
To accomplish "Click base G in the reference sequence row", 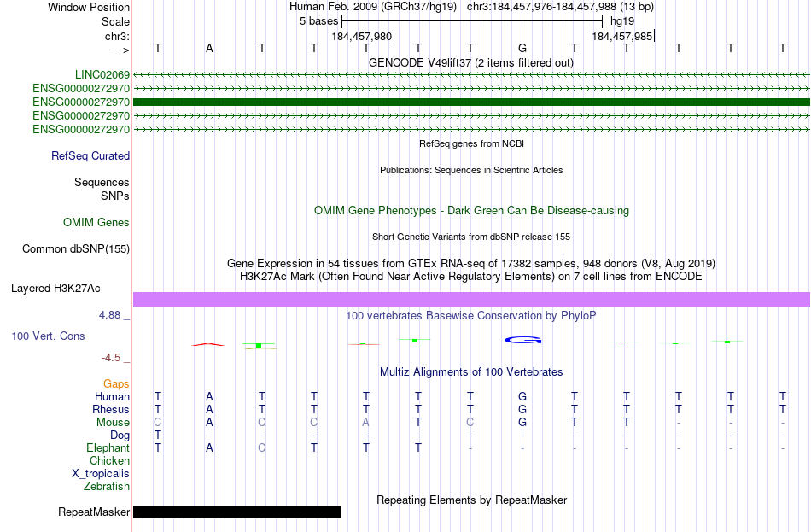I will (522, 48).
